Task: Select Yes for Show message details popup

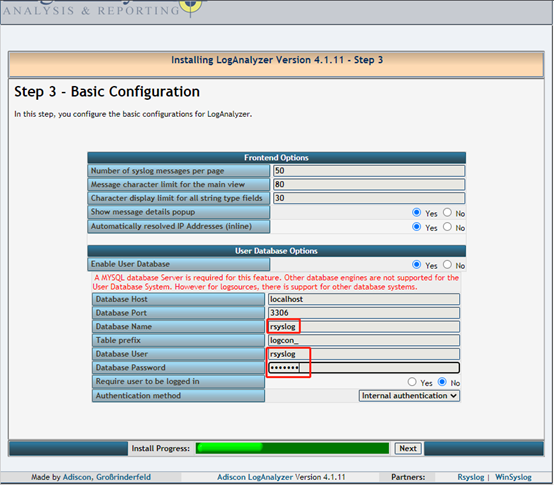Action: tap(417, 212)
